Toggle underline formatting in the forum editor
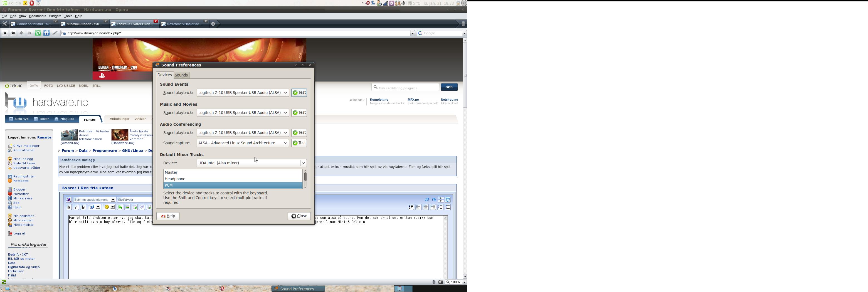The height and width of the screenshot is (292, 868). point(83,207)
